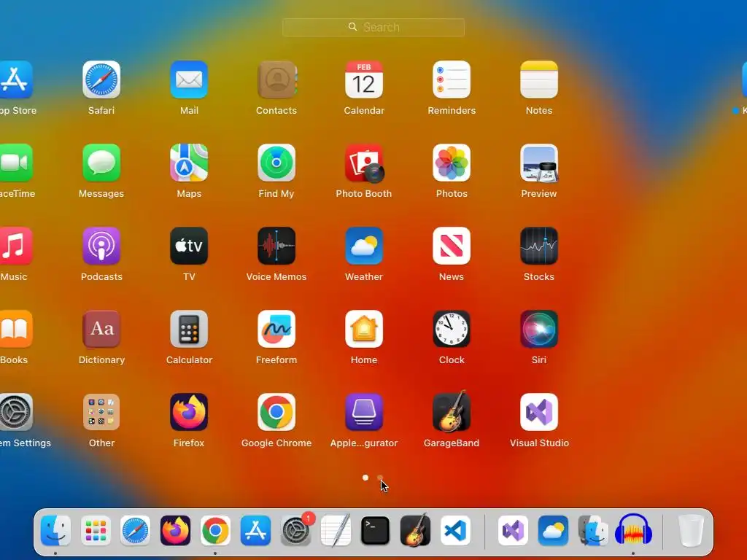The width and height of the screenshot is (747, 560).
Task: Open Google Chrome in Launchpad grid
Action: coord(276,412)
